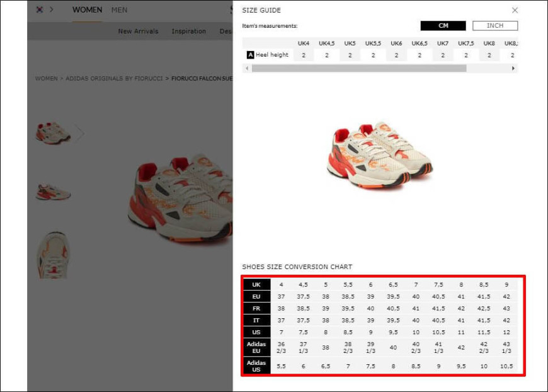Click the country flag icon
The width and height of the screenshot is (548, 392).
coord(40,10)
